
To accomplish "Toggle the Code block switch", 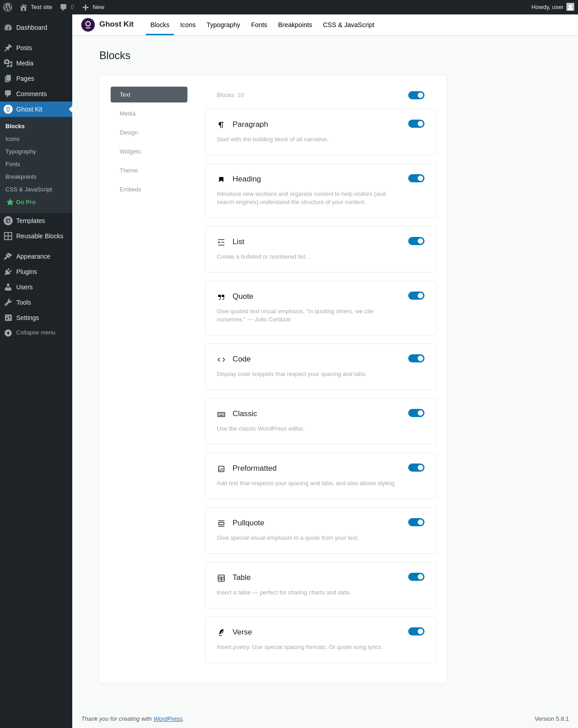I will [x=416, y=358].
